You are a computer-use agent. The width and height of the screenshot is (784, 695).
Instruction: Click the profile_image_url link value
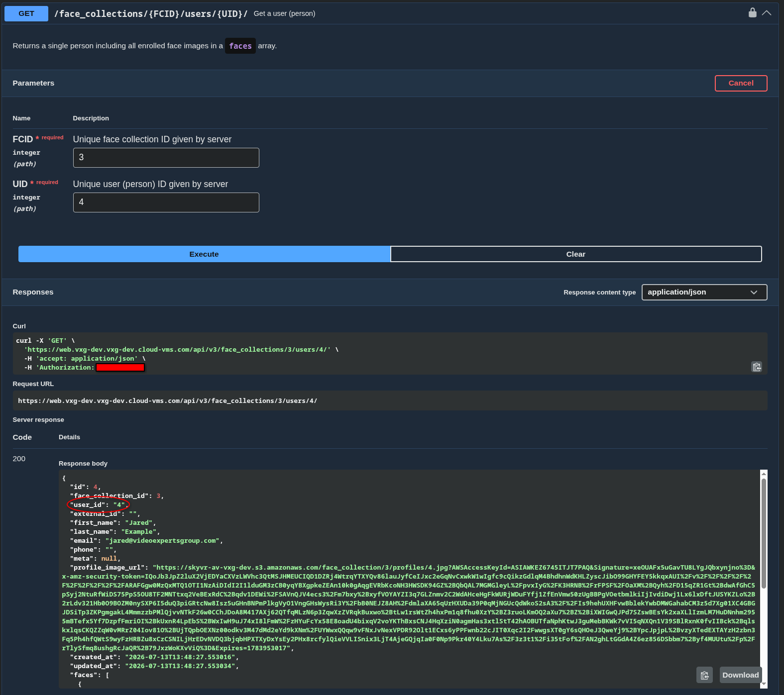(408, 607)
